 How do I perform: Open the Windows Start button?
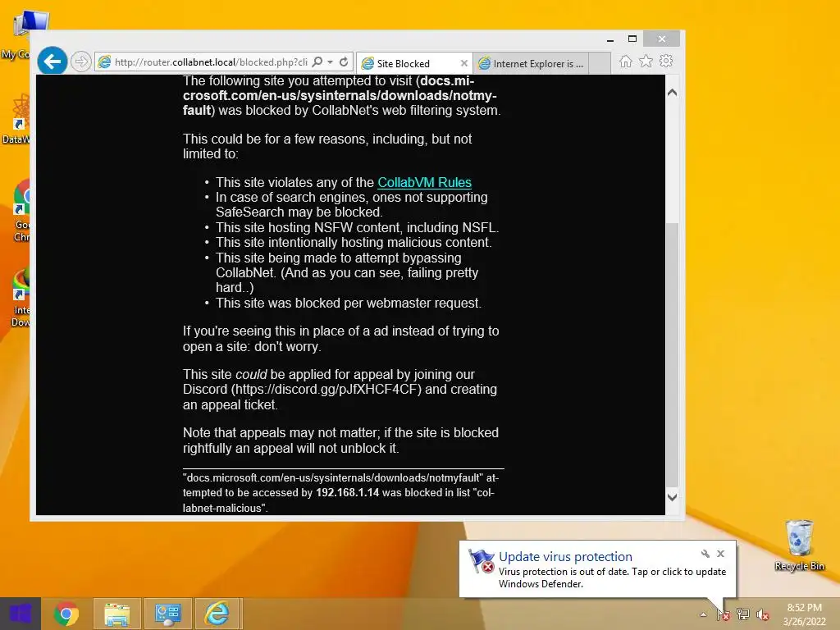click(21, 614)
